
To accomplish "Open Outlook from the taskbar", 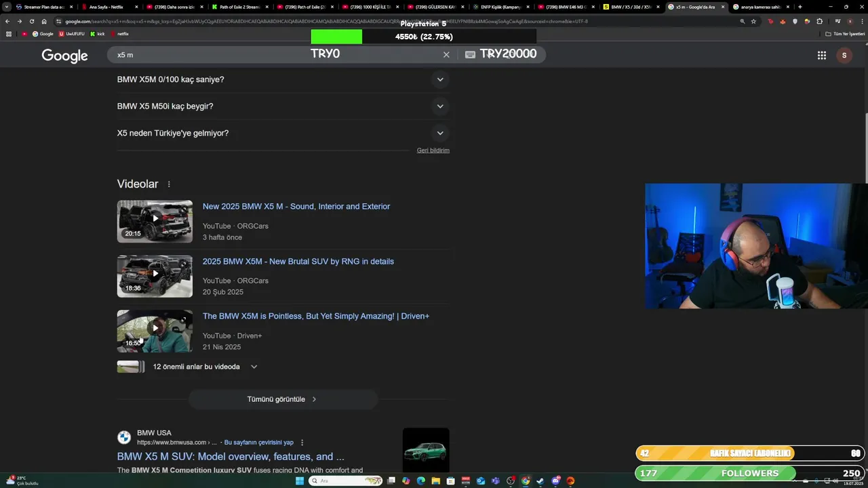I will coord(481,481).
